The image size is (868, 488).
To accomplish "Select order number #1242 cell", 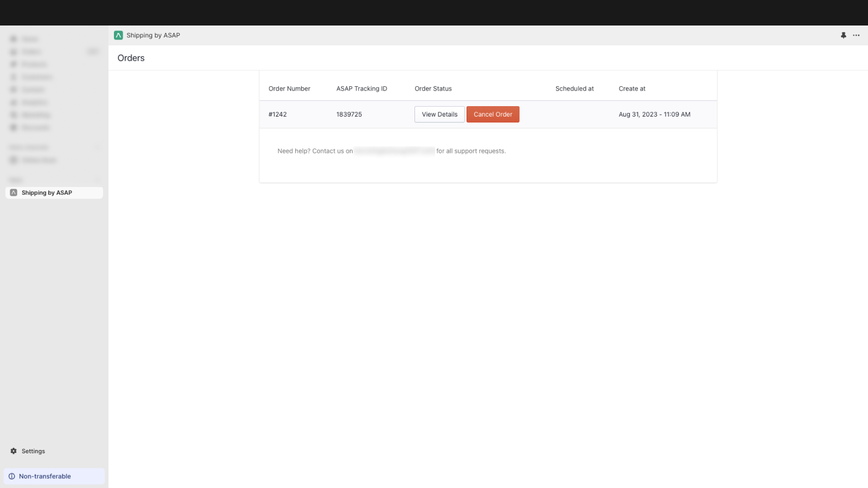I will pos(277,114).
